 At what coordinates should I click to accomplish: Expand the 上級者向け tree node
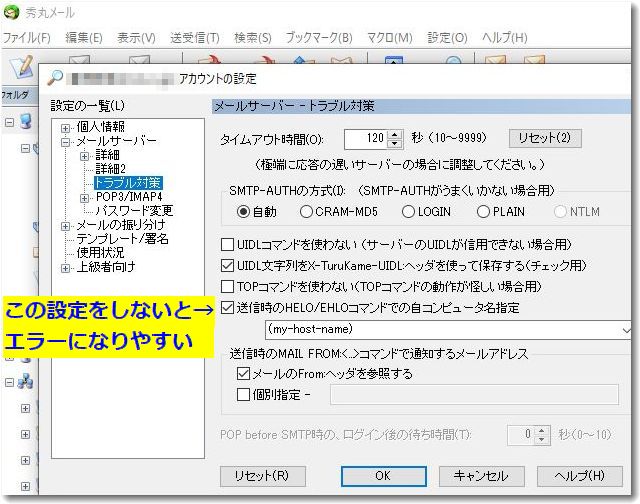65,268
